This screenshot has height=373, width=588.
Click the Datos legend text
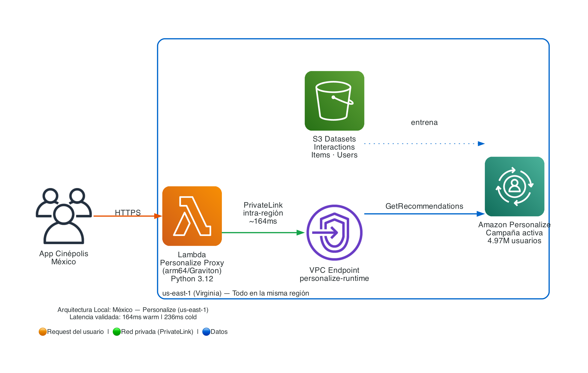219,332
